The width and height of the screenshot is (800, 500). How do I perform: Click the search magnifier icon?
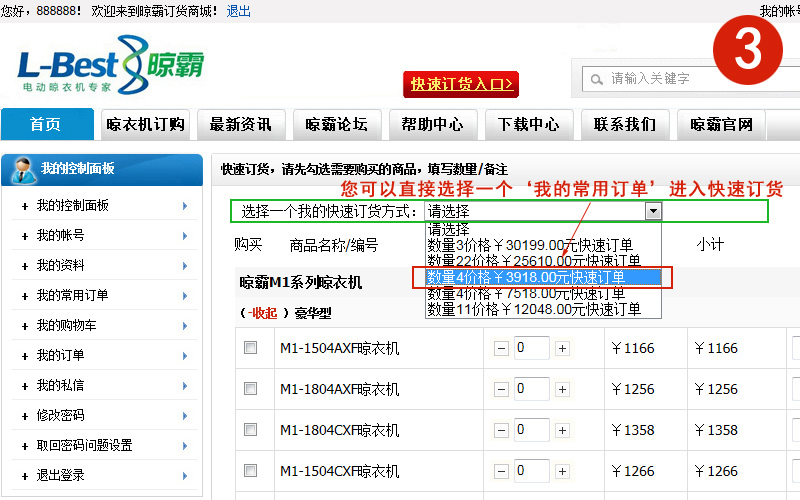coord(596,80)
